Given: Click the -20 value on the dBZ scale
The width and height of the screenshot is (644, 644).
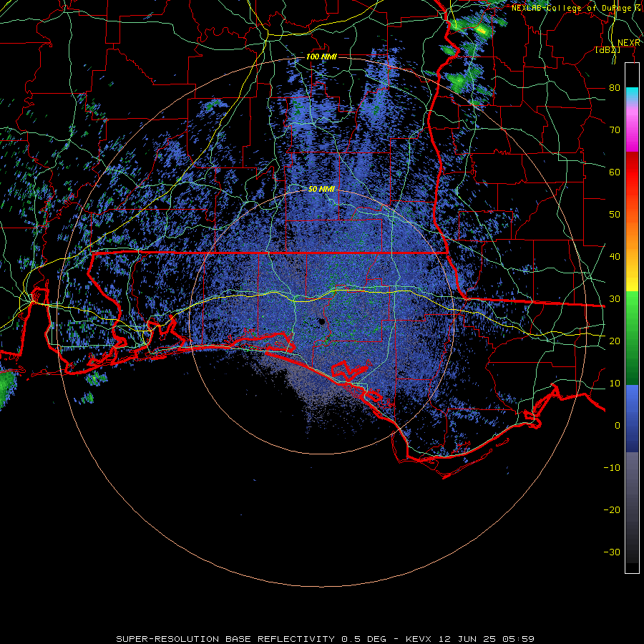Looking at the screenshot, I should point(612,510).
